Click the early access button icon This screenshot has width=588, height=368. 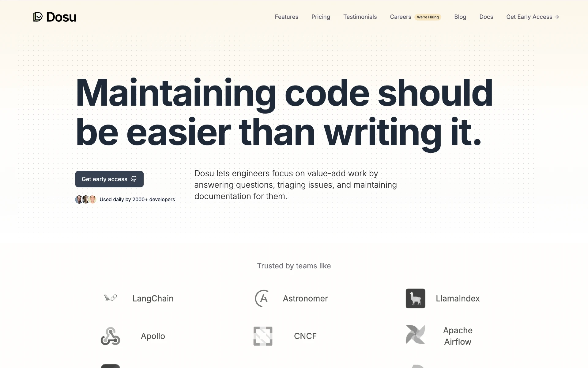click(134, 179)
